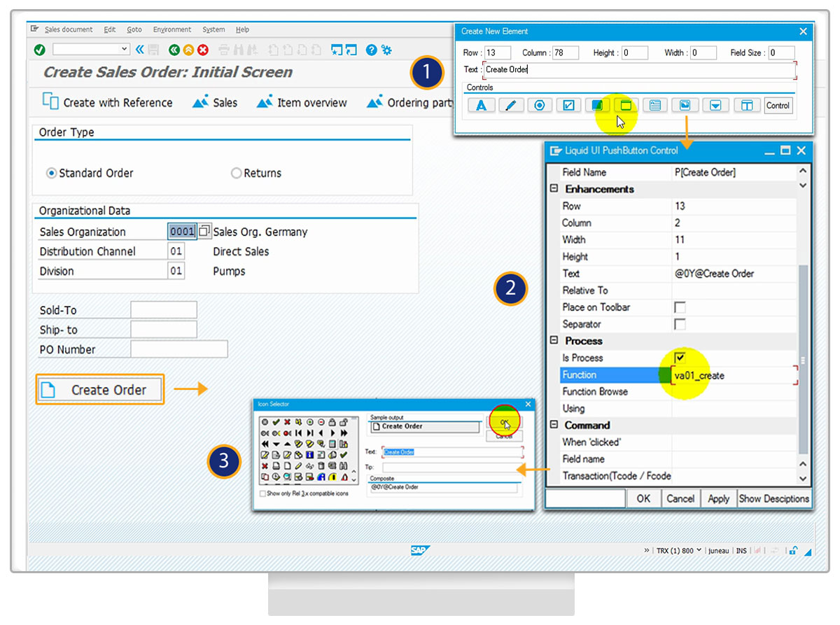
Task: Enable the Is Process checkbox
Action: [x=679, y=358]
